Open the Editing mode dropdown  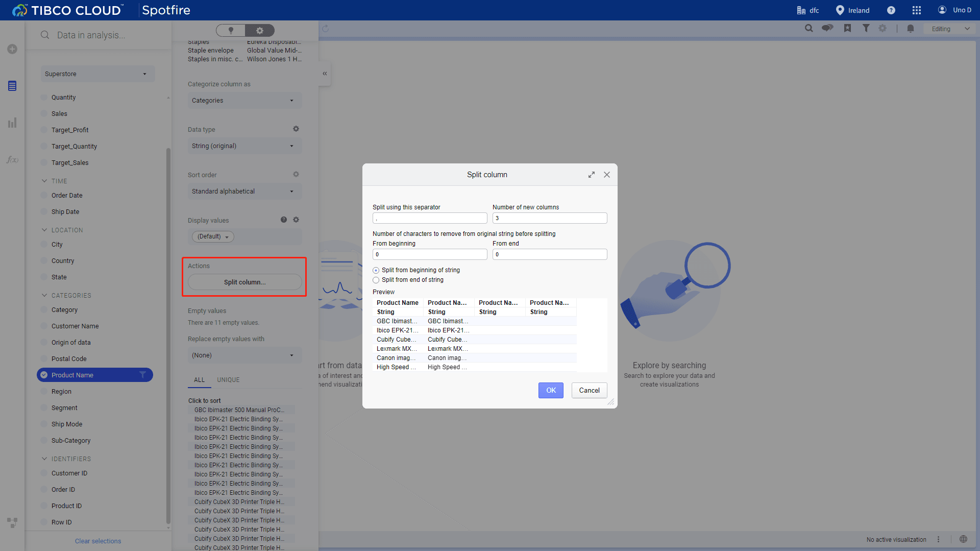point(950,29)
